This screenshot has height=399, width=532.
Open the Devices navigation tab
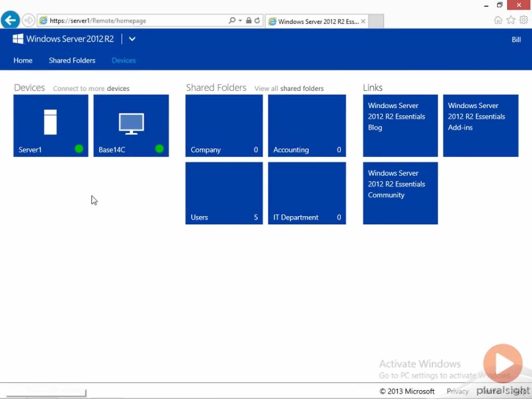[x=124, y=60]
